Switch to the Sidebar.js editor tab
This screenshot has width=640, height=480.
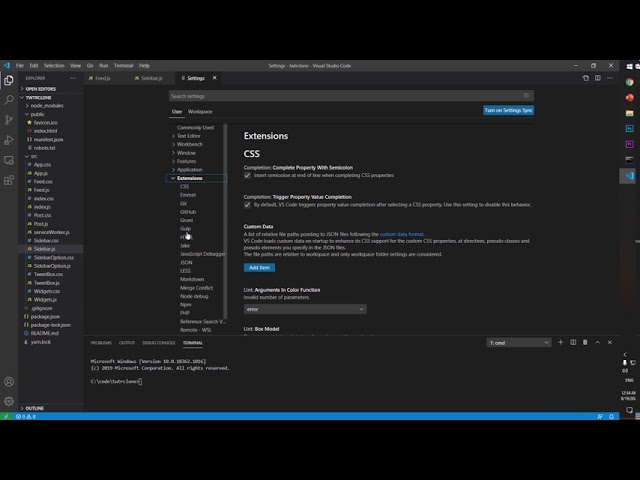tap(149, 78)
